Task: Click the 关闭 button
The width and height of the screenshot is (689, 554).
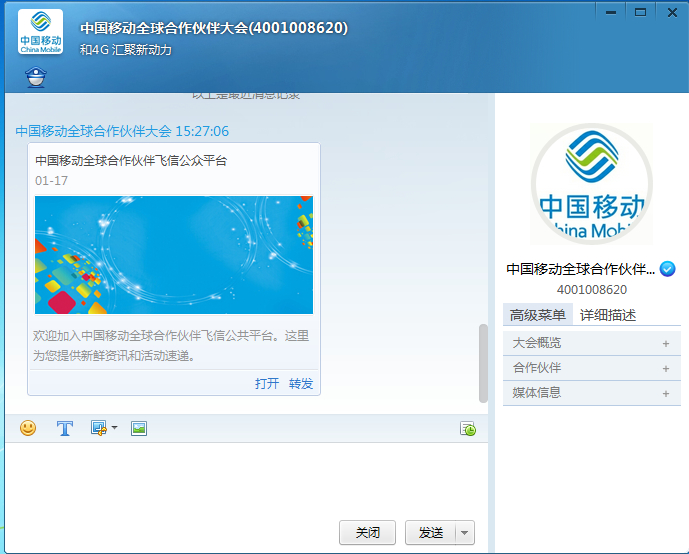Action: click(x=367, y=532)
